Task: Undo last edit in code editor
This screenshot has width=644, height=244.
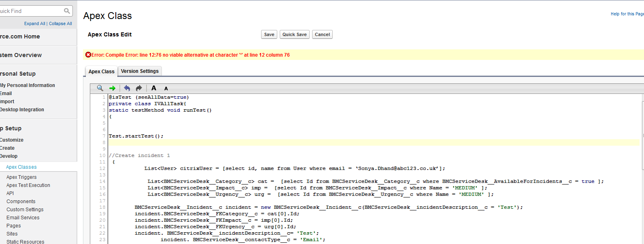Action: 127,88
